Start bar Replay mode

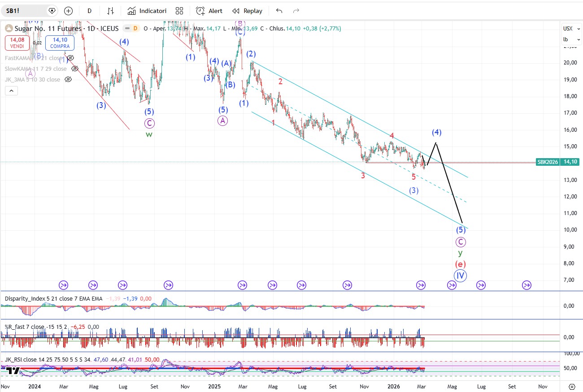coord(247,11)
